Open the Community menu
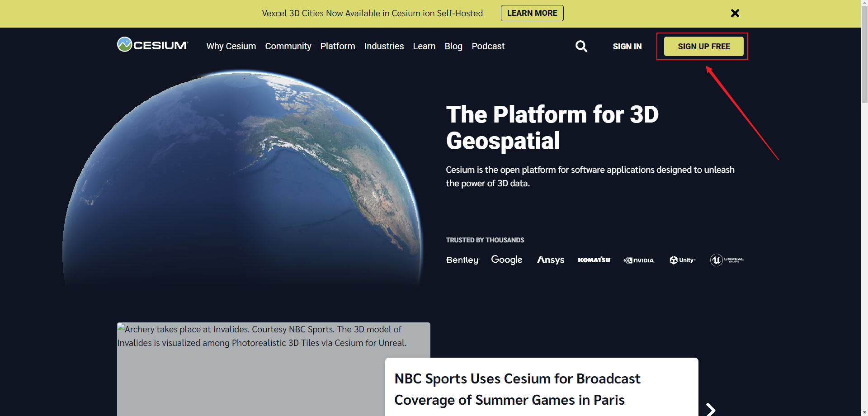The height and width of the screenshot is (416, 868). click(288, 46)
